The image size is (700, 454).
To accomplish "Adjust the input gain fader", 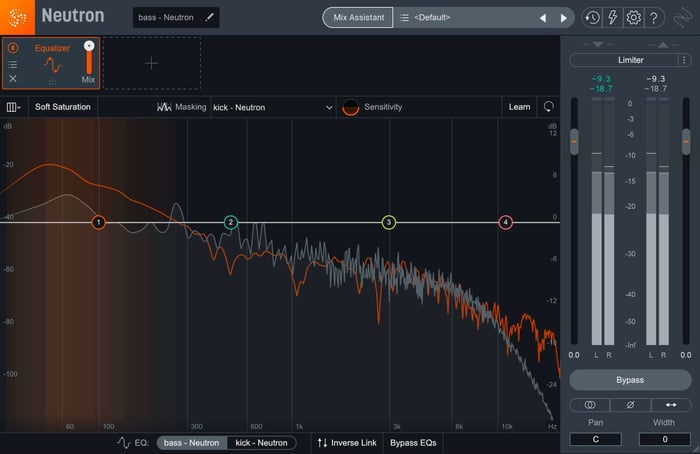I will pos(574,142).
